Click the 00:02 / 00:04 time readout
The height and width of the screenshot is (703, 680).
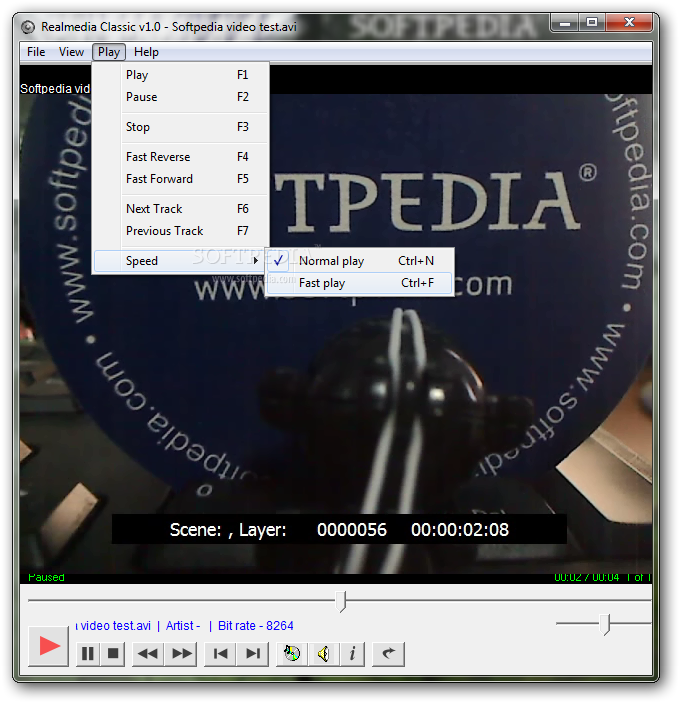pyautogui.click(x=586, y=577)
